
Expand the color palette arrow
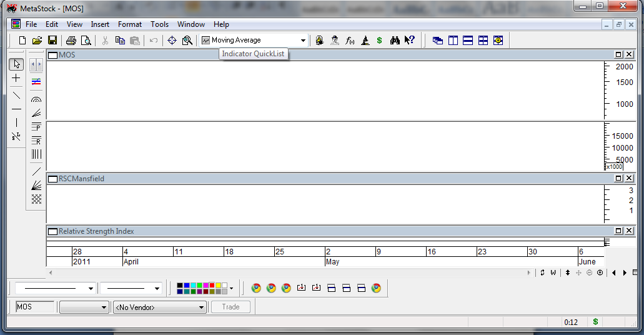pos(232,289)
